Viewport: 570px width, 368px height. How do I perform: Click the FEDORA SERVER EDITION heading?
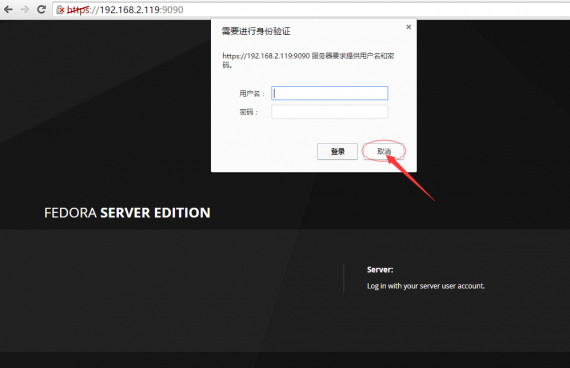click(127, 213)
